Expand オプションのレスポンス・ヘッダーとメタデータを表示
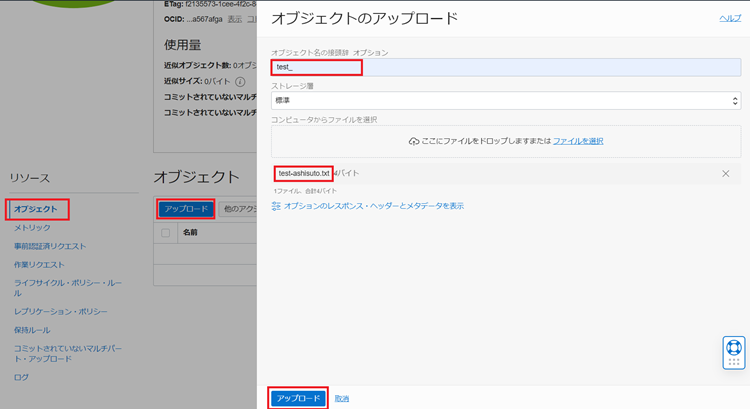750x409 pixels. 373,206
